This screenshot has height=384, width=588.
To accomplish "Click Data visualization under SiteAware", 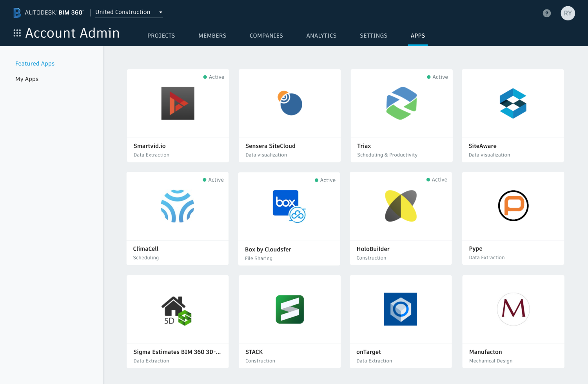I will tap(489, 155).
